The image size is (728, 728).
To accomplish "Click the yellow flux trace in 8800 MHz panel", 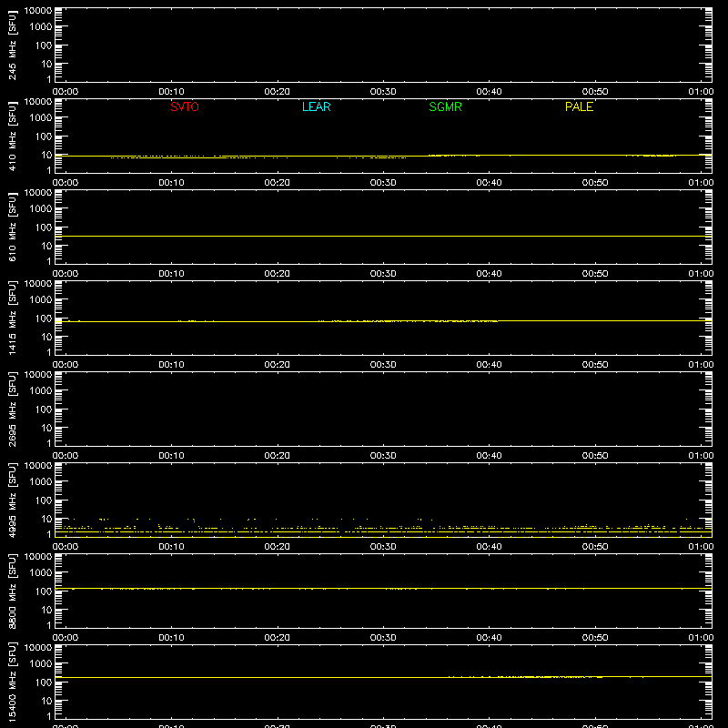I will (383, 588).
